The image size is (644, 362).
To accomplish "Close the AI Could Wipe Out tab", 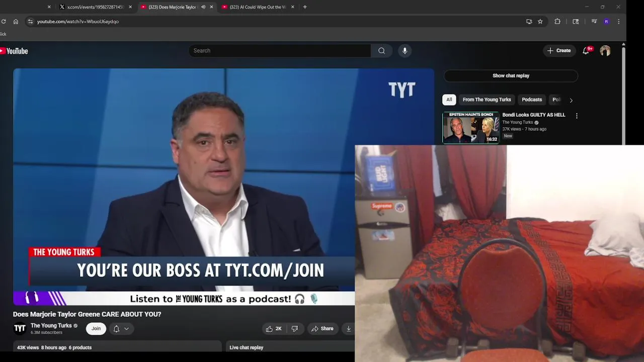I will (x=293, y=7).
